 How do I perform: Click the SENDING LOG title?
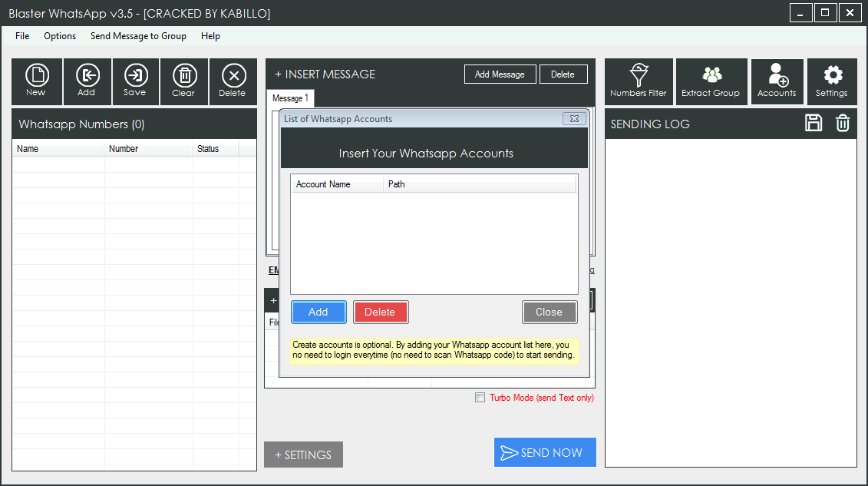[650, 124]
